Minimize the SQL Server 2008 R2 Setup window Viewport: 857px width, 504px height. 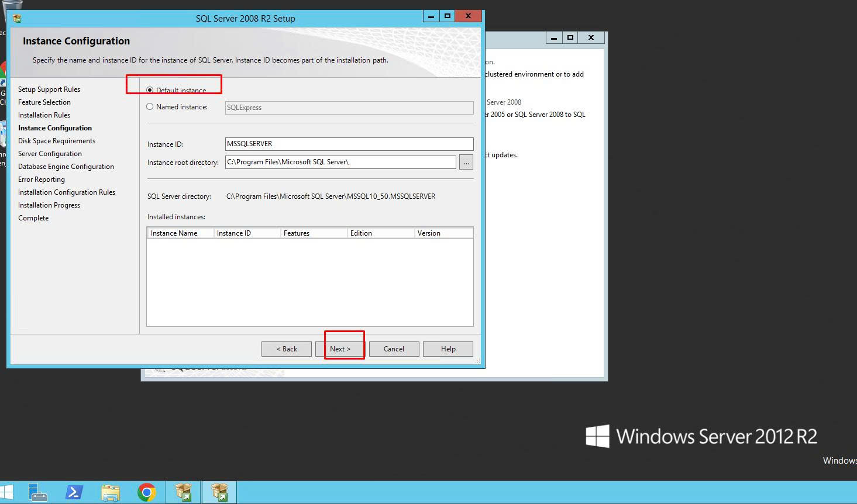pyautogui.click(x=431, y=16)
